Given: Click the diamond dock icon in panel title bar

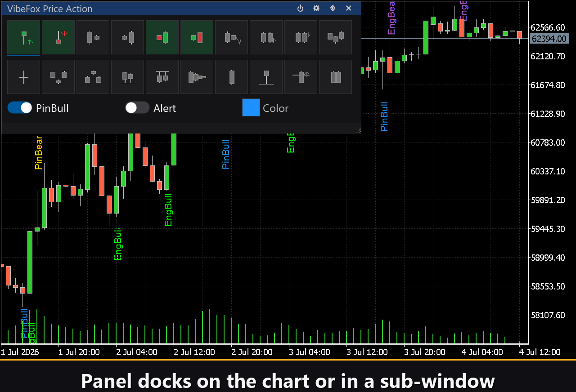Looking at the screenshot, I should click(x=333, y=8).
